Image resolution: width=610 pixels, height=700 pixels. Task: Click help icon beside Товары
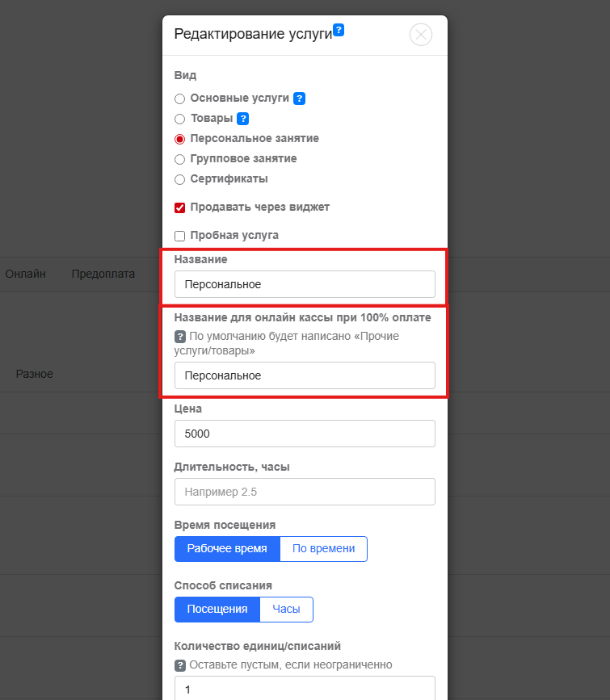point(242,119)
